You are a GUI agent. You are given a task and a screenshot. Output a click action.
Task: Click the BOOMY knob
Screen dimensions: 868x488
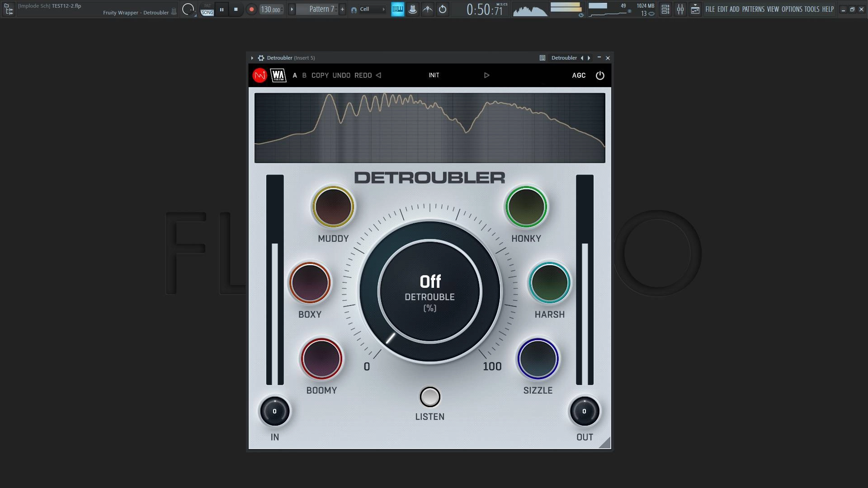coord(321,359)
